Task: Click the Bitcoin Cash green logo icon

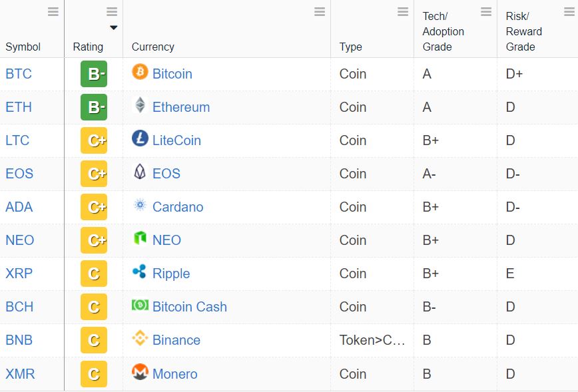Action: 140,305
